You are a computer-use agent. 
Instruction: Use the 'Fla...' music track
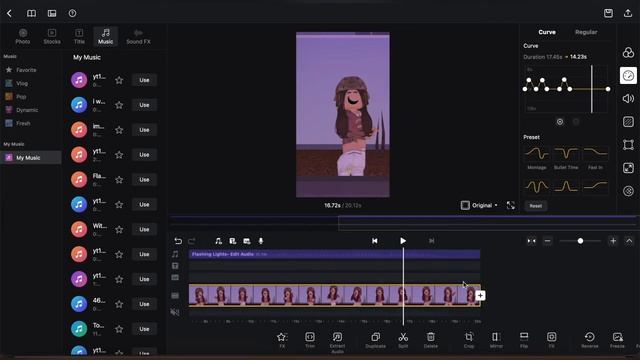pyautogui.click(x=144, y=180)
